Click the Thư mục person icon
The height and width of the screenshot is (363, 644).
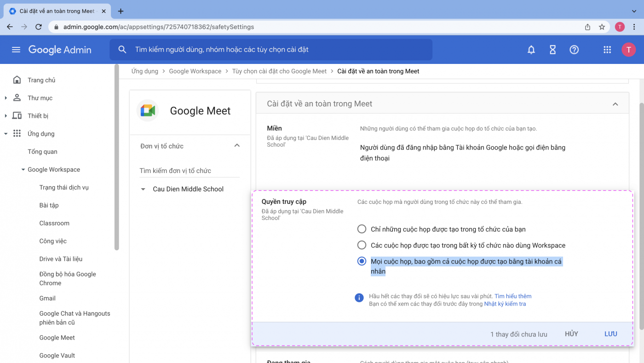pyautogui.click(x=17, y=98)
